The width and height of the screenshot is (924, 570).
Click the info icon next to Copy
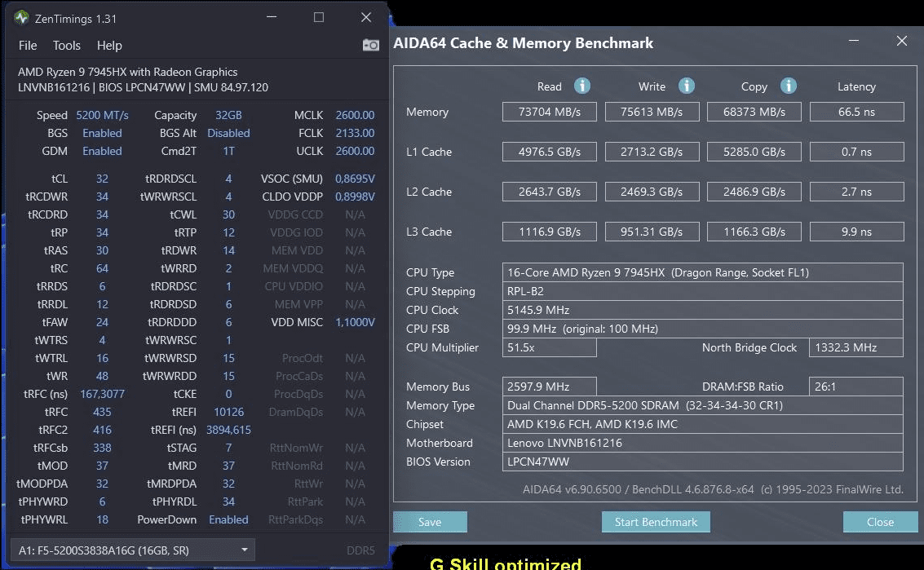788,86
